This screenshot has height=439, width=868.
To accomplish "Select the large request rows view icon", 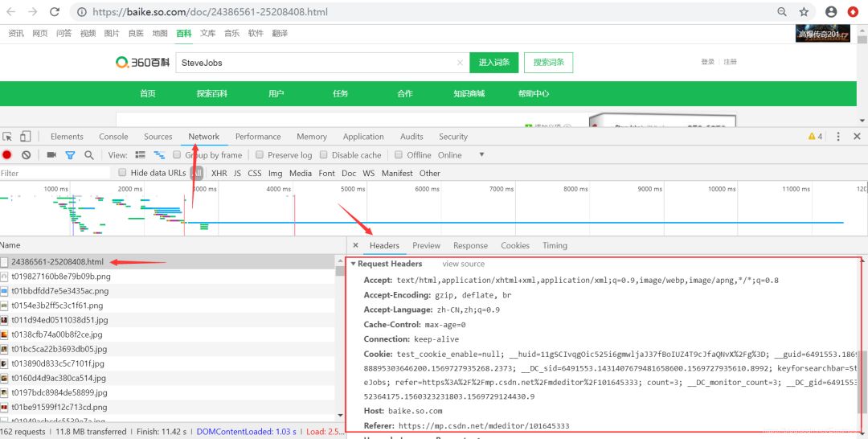I will coord(141,155).
